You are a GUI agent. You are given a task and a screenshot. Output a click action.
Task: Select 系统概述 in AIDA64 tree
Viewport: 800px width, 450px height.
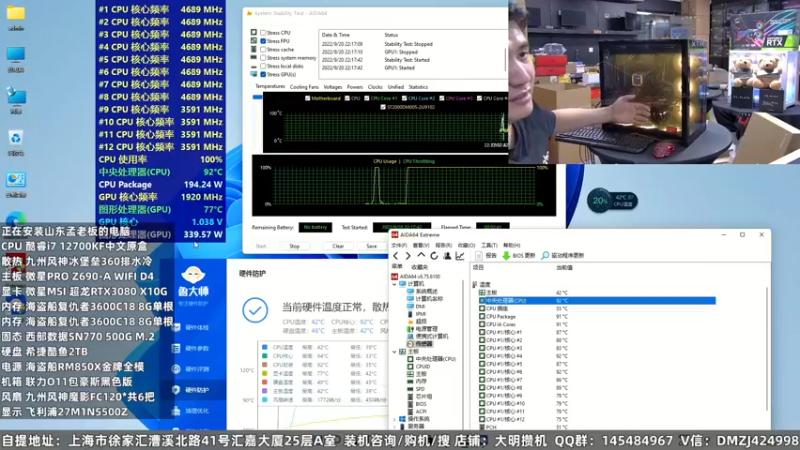[422, 291]
